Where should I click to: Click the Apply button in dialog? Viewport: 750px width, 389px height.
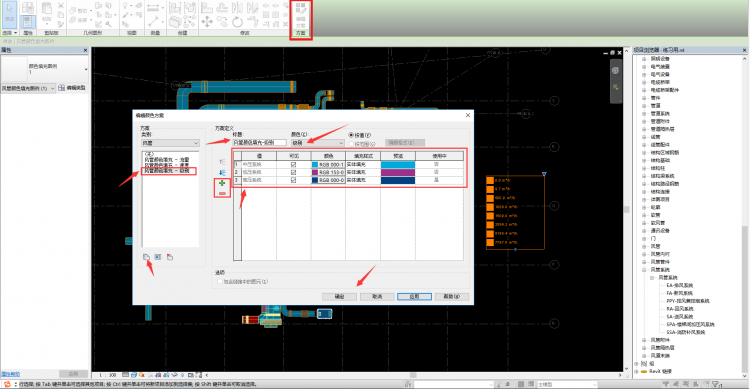414,297
